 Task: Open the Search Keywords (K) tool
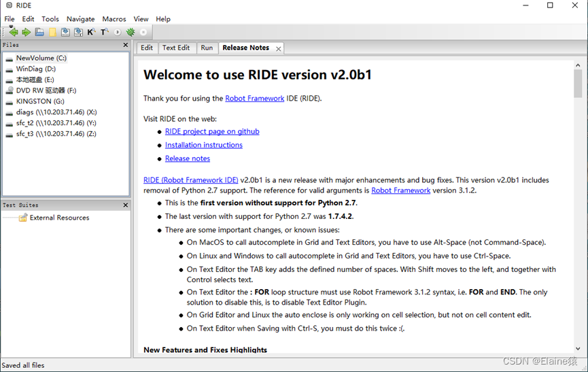coord(91,32)
